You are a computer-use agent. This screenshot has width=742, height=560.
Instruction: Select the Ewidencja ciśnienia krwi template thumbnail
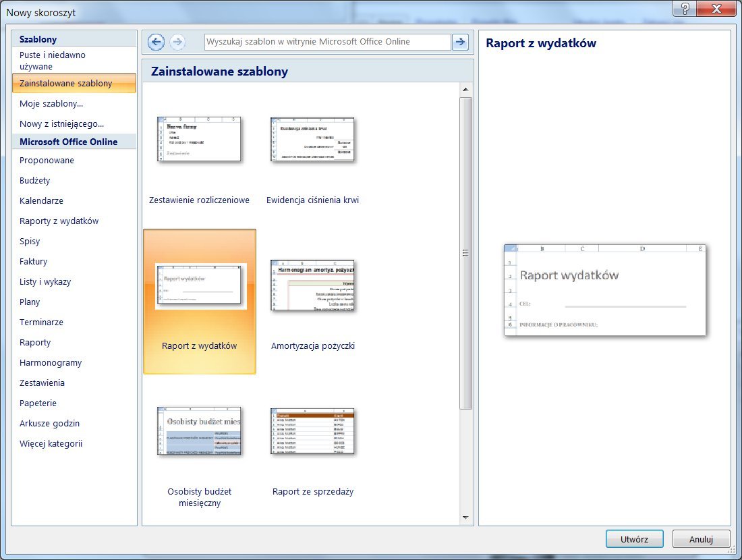pos(312,140)
